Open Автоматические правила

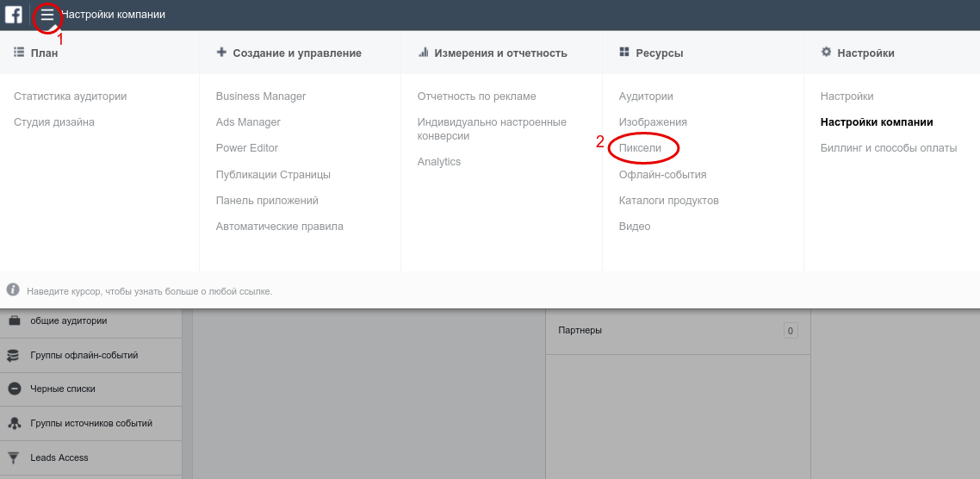279,227
